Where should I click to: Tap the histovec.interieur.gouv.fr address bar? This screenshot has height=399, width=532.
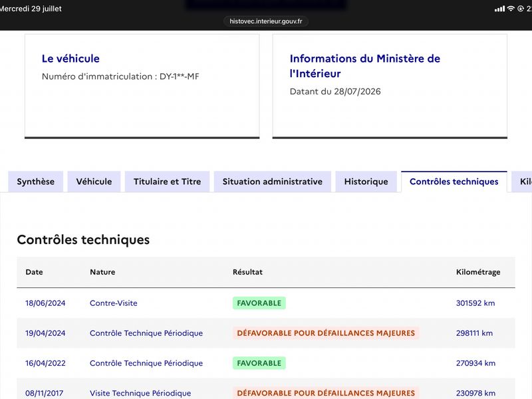coord(265,21)
